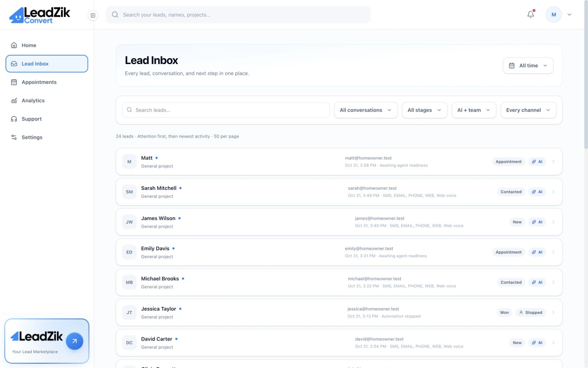The width and height of the screenshot is (588, 368).
Task: Click the Settings sliders icon
Action: pos(14,137)
